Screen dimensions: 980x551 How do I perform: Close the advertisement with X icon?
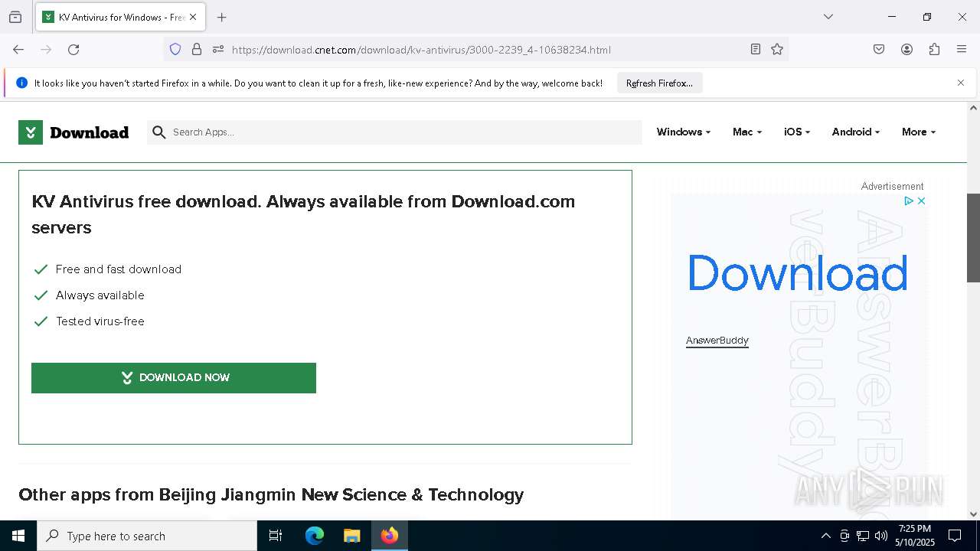[x=921, y=201]
